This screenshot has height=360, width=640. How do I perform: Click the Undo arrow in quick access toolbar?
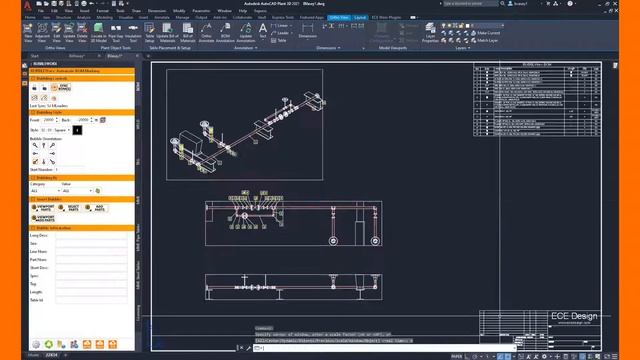point(91,3)
